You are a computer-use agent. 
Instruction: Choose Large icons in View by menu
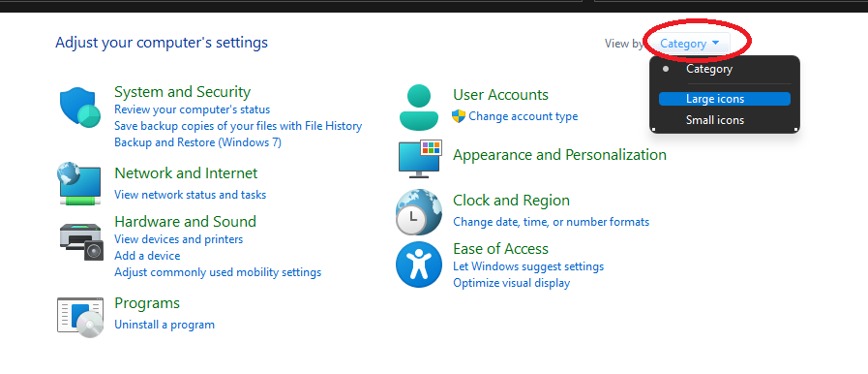pyautogui.click(x=725, y=99)
